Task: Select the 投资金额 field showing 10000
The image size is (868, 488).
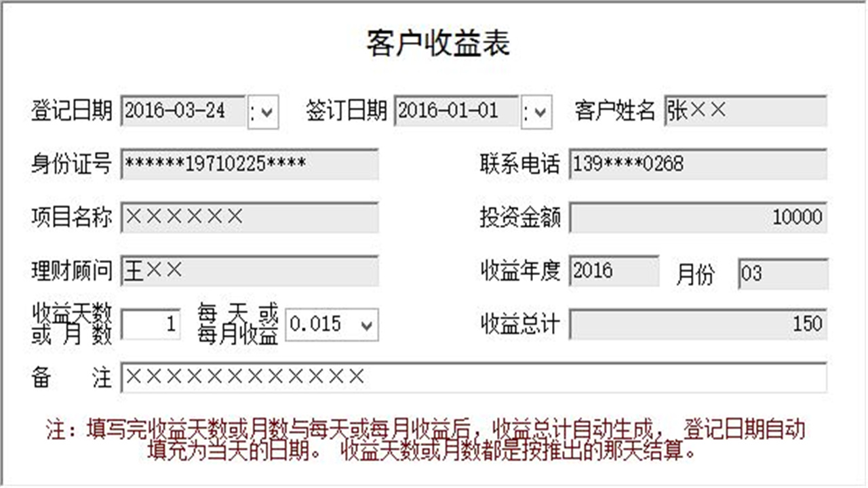Action: (x=698, y=218)
